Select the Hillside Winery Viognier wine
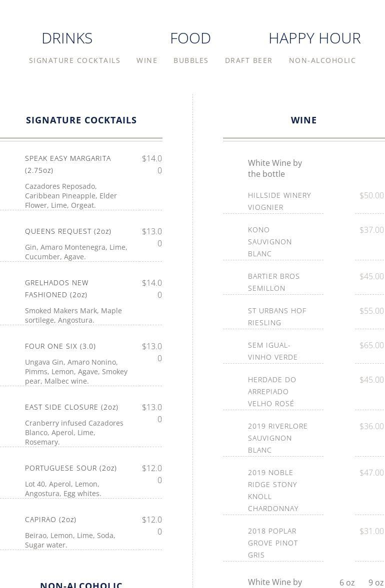Screen dimensions: 385x588 point(279,201)
